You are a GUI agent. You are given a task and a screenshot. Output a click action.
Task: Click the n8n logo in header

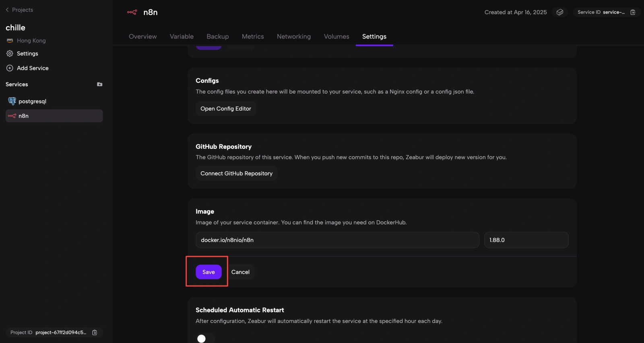pos(132,12)
